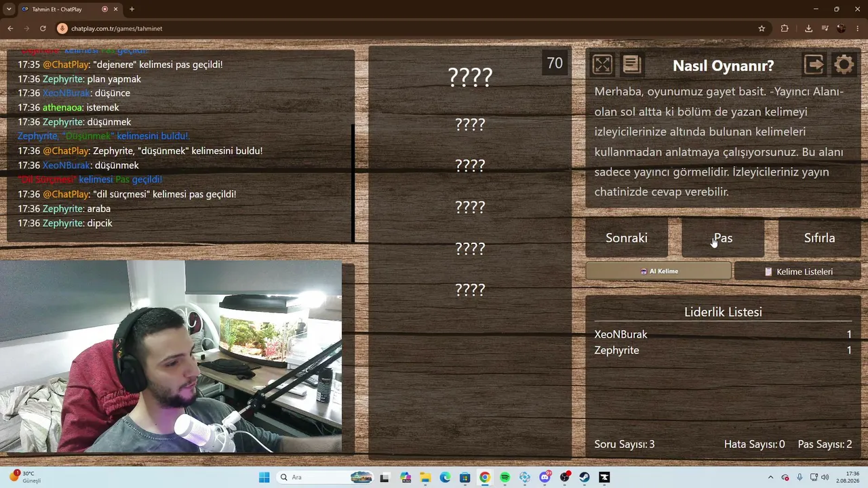Click the taskbar search box Ara
This screenshot has width=868, height=488.
[325, 477]
